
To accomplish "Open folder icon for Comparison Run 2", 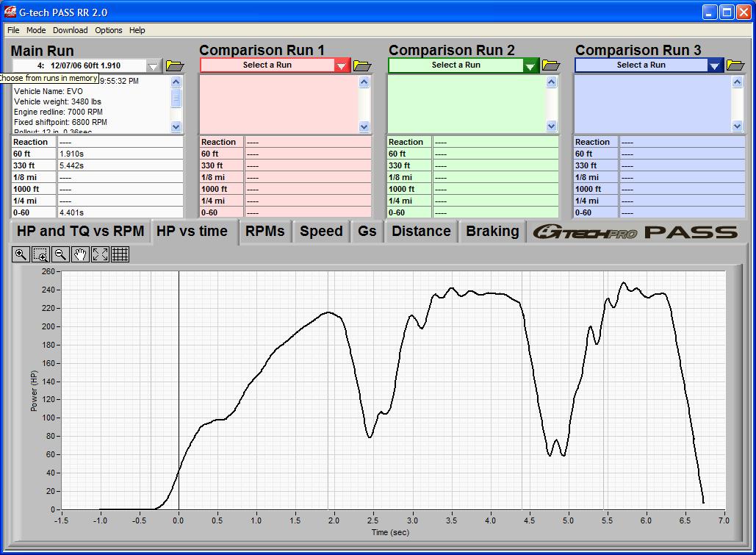I will [550, 65].
